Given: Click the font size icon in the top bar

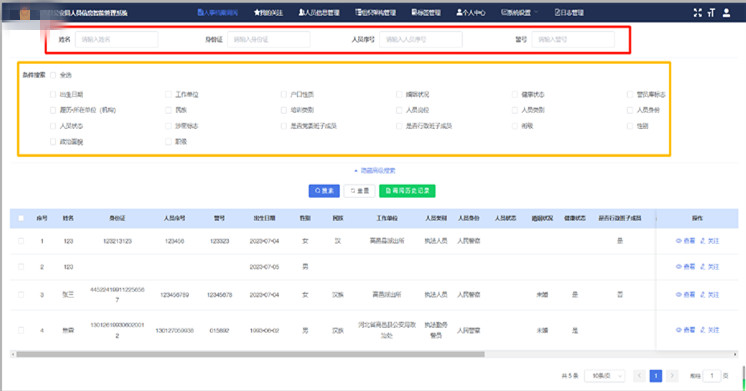Looking at the screenshot, I should pyautogui.click(x=711, y=13).
